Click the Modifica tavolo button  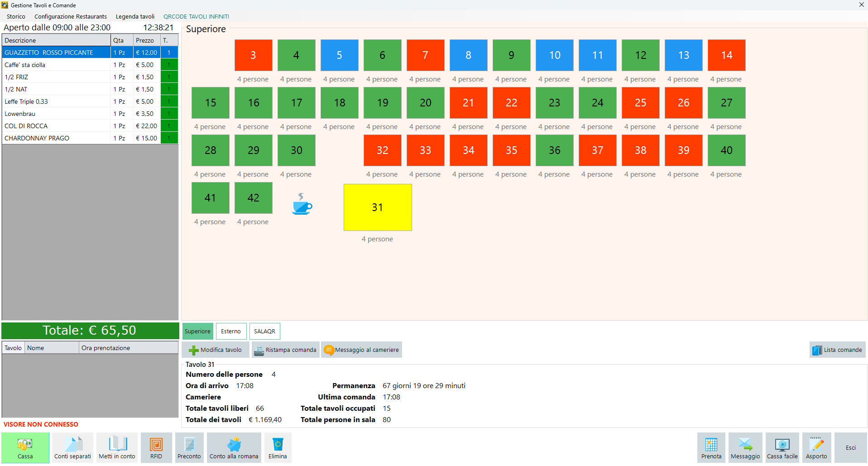[216, 350]
